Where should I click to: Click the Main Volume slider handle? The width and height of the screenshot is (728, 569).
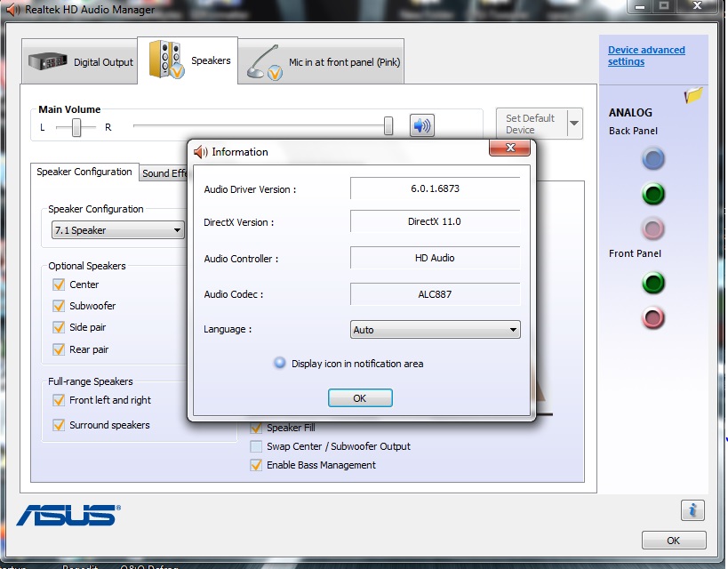click(388, 126)
